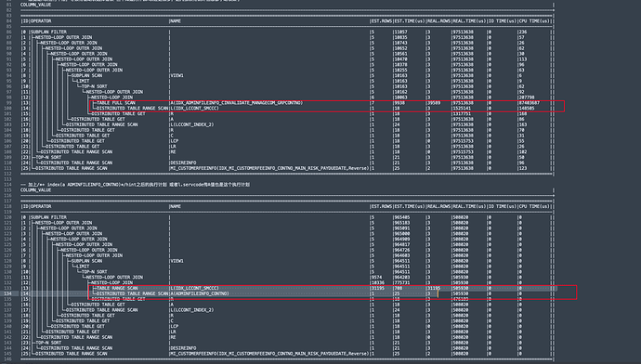
Task: Click TABLE RANGE SCAN operator on line 133
Action: (117, 288)
